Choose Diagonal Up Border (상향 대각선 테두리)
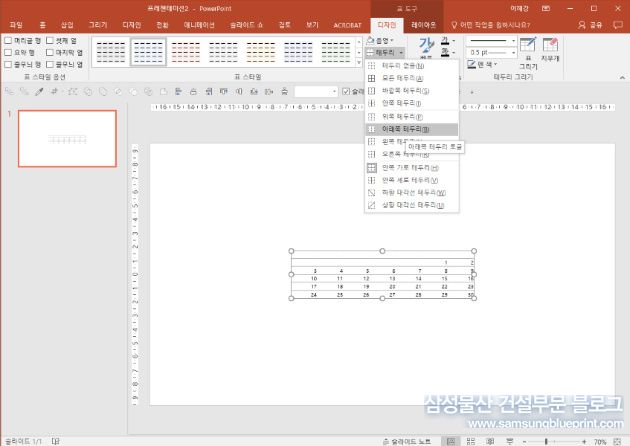 [411, 205]
